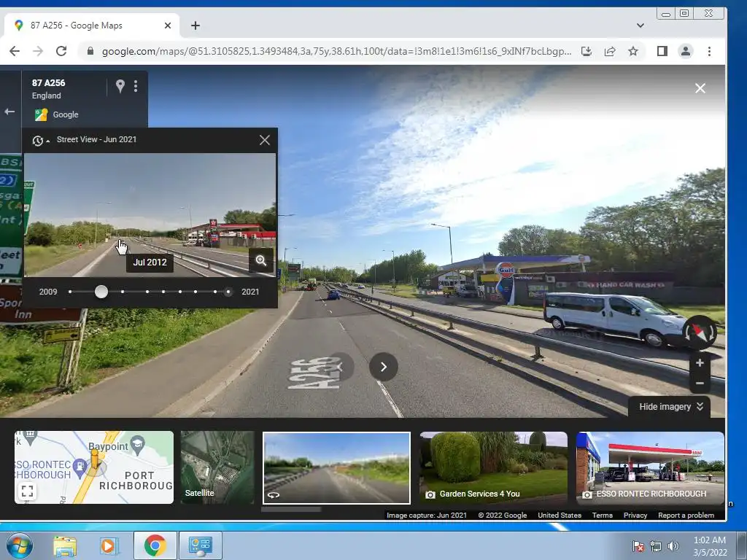Close the 87 A256 Google Maps tab

coord(168,26)
